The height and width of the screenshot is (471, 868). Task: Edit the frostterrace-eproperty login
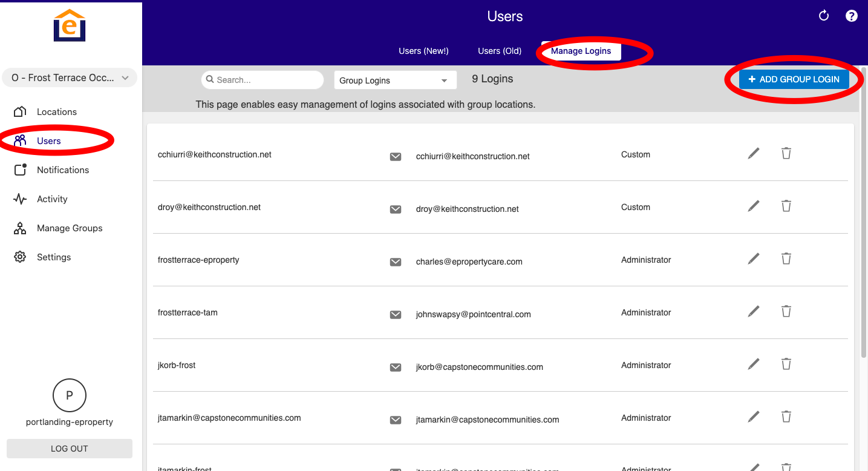pyautogui.click(x=754, y=259)
